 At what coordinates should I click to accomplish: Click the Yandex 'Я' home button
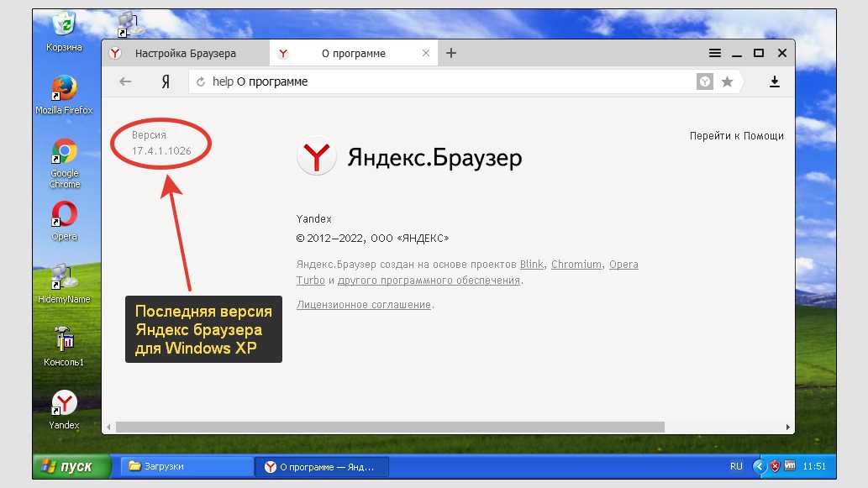[166, 81]
